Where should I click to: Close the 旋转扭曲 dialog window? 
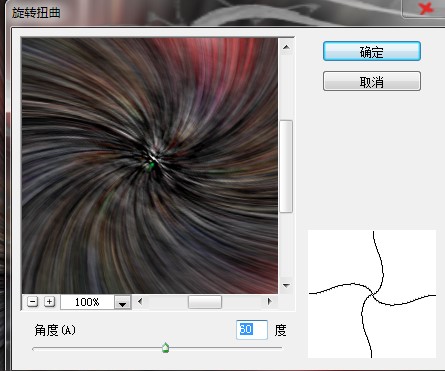click(426, 8)
